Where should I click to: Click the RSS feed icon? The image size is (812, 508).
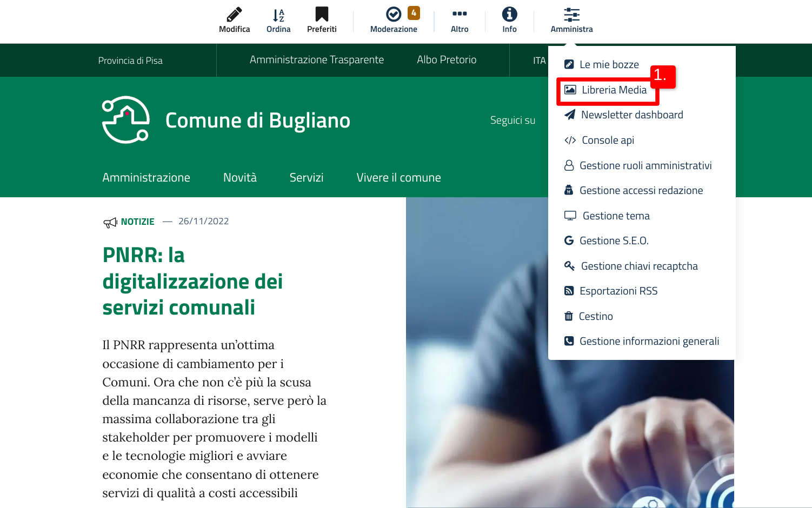pyautogui.click(x=569, y=291)
